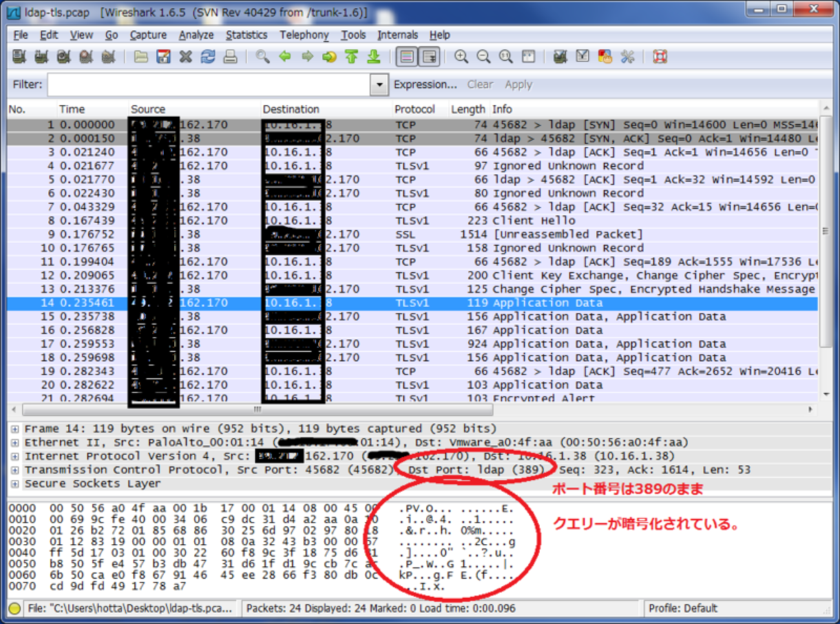Click the Zoom in toolbar icon
This screenshot has height=624, width=840.
[461, 57]
